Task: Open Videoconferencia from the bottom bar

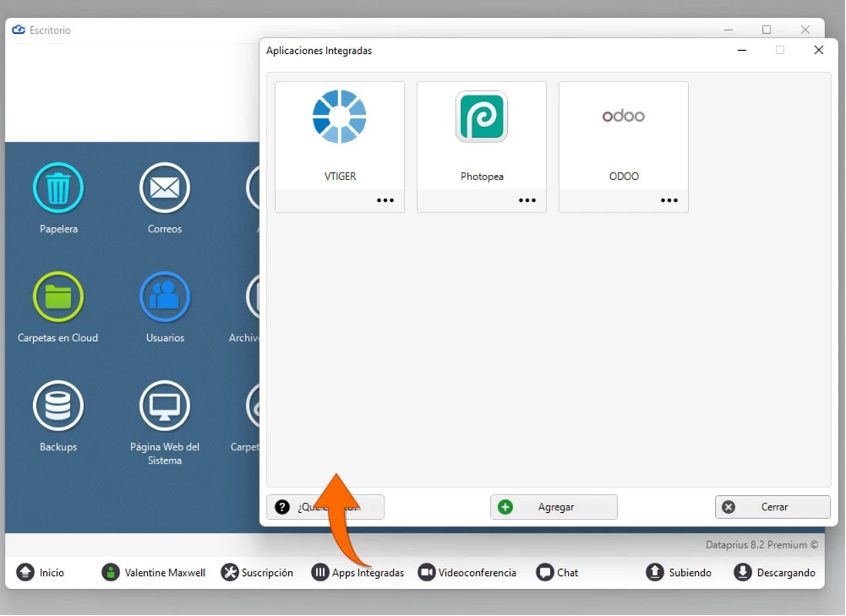Action: (467, 572)
